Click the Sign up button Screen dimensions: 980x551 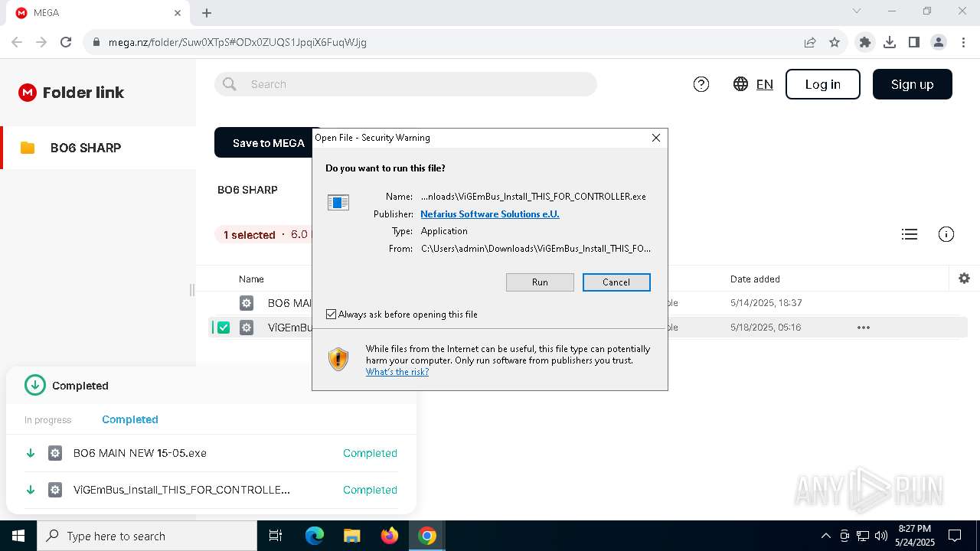click(913, 84)
